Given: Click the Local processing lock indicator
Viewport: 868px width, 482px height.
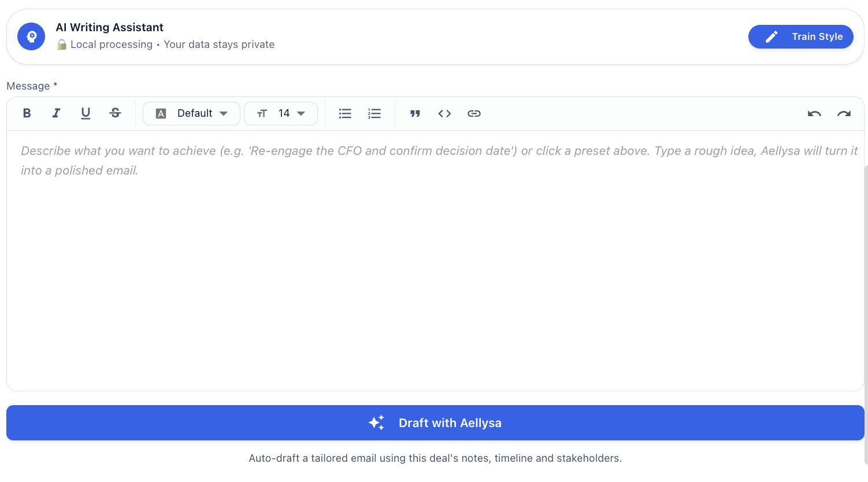Looking at the screenshot, I should coord(61,45).
